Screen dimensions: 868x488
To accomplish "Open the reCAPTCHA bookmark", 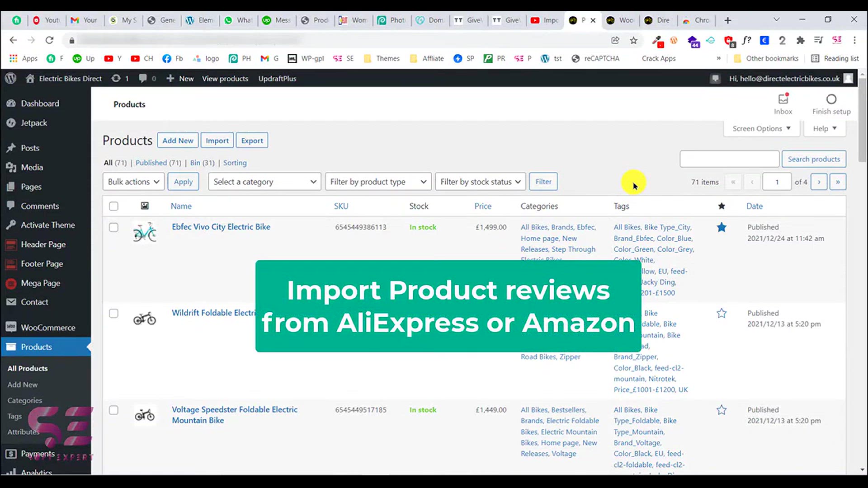I will point(595,58).
